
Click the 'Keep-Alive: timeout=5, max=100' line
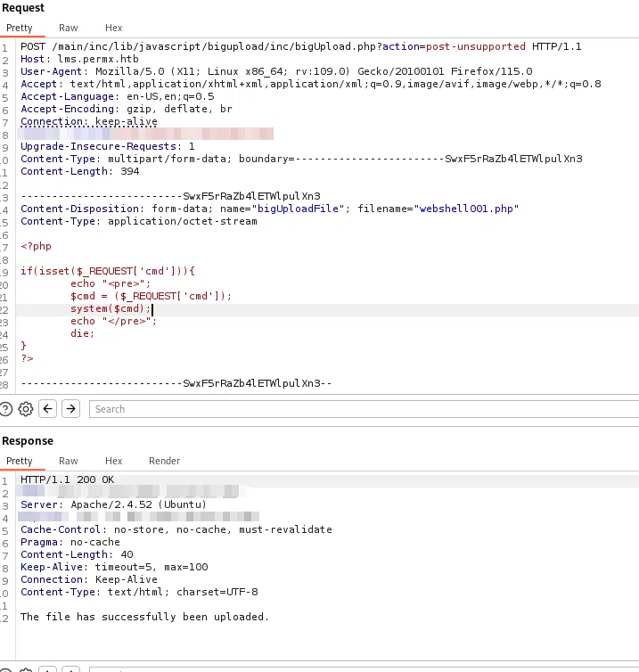(x=114, y=567)
